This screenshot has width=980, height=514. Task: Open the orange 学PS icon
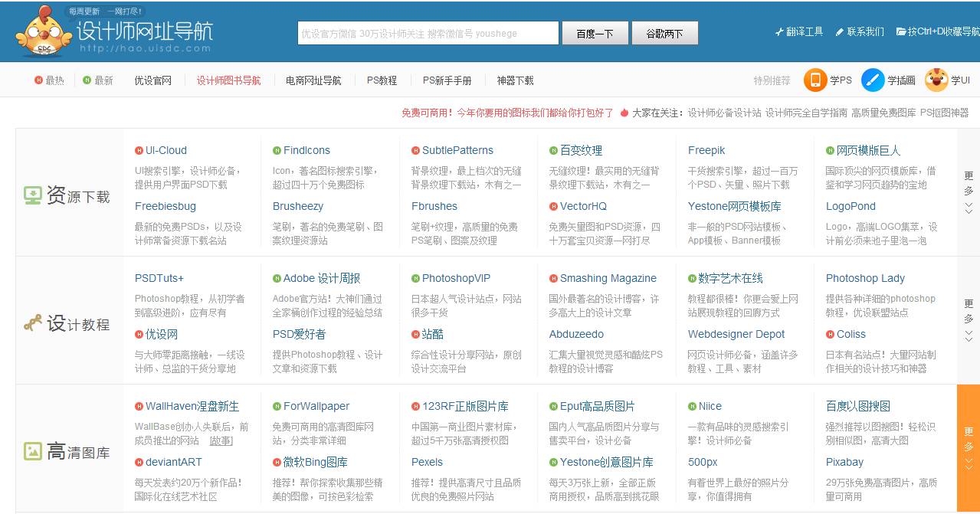point(815,80)
